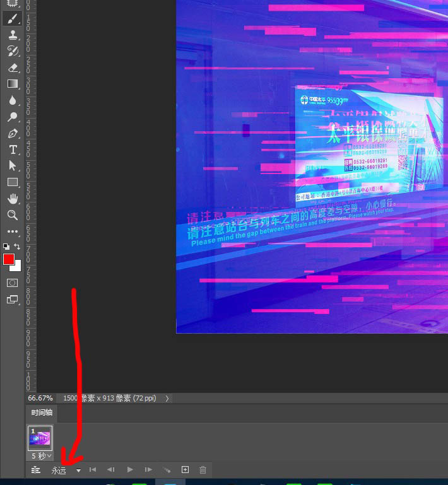Screen dimensions: 448x485
Task: Open the 5 秒 frame delay dropdown
Action: [41, 456]
